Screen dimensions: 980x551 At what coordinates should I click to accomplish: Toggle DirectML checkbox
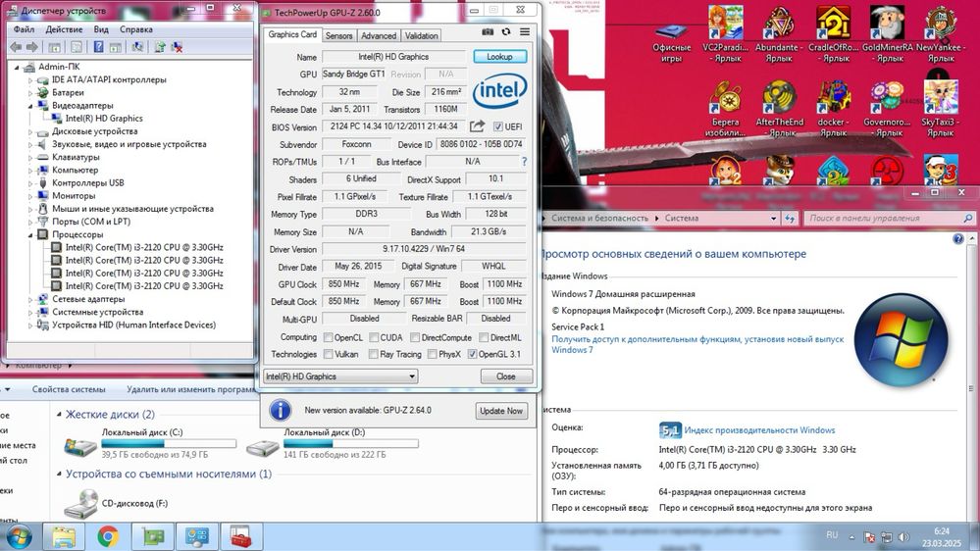click(x=484, y=337)
